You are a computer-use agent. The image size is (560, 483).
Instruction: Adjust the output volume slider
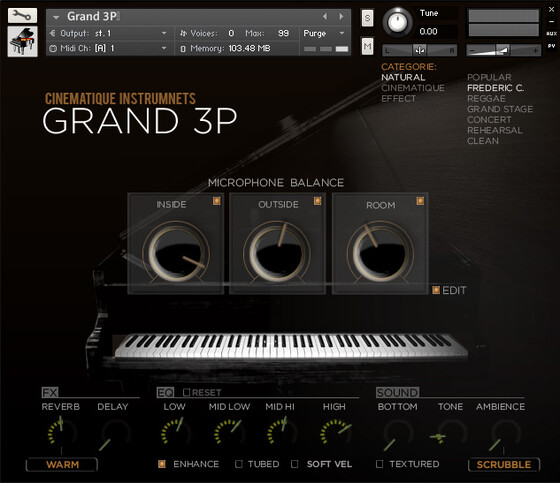(503, 50)
